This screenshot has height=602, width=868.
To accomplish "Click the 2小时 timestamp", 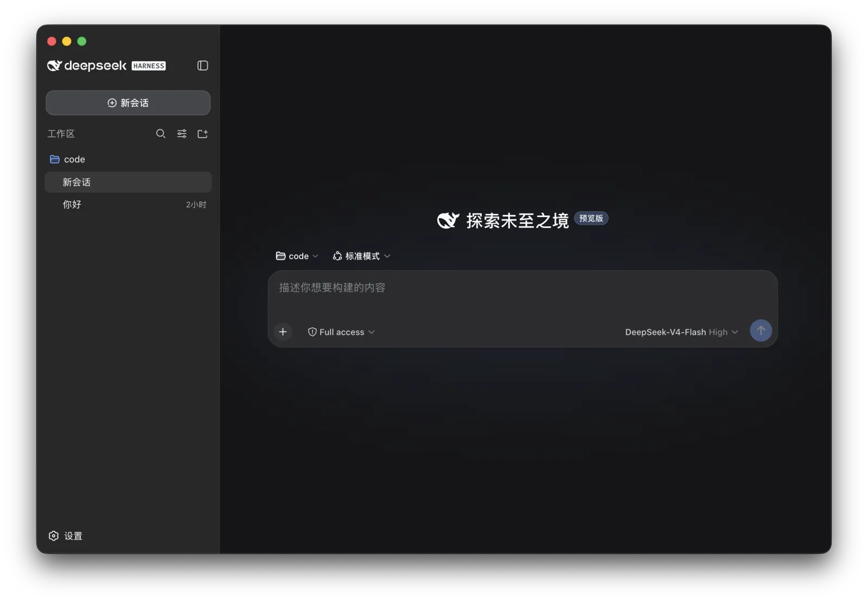I will (x=196, y=205).
